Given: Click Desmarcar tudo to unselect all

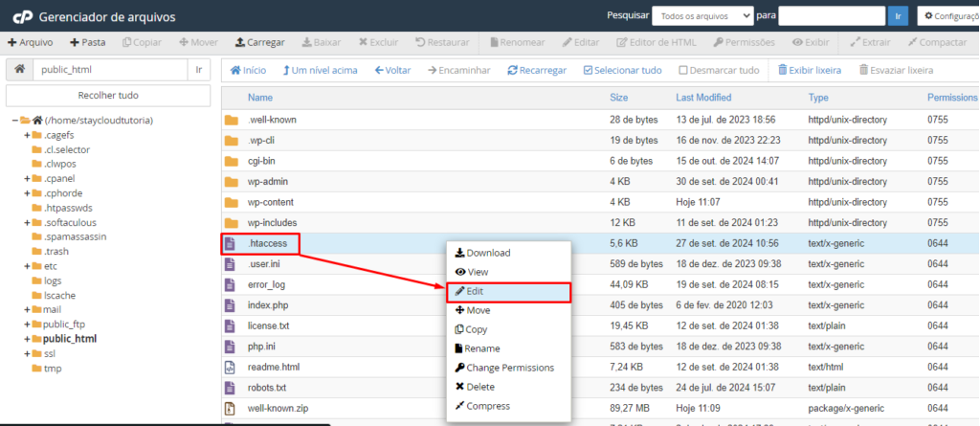Looking at the screenshot, I should 719,70.
